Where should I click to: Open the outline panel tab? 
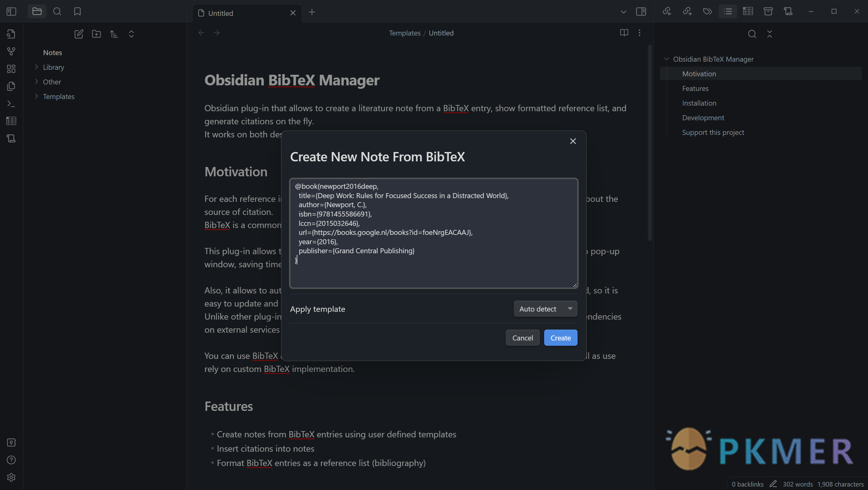point(728,12)
